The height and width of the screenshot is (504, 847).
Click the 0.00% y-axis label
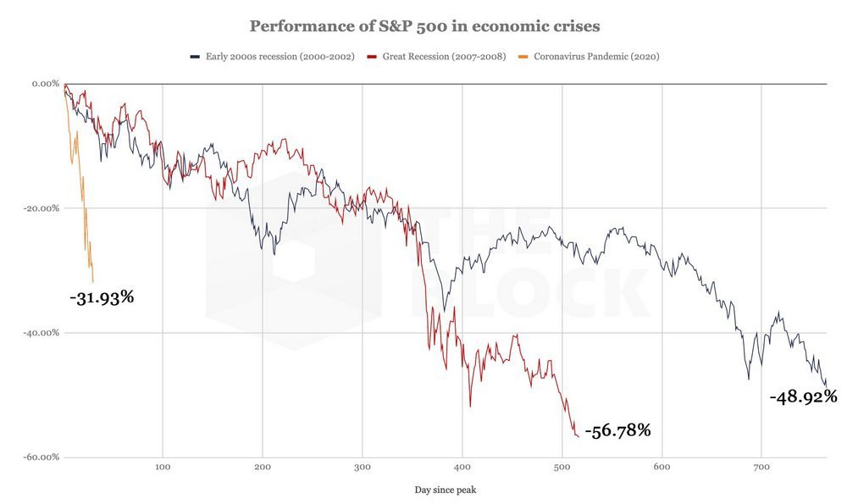[x=45, y=84]
